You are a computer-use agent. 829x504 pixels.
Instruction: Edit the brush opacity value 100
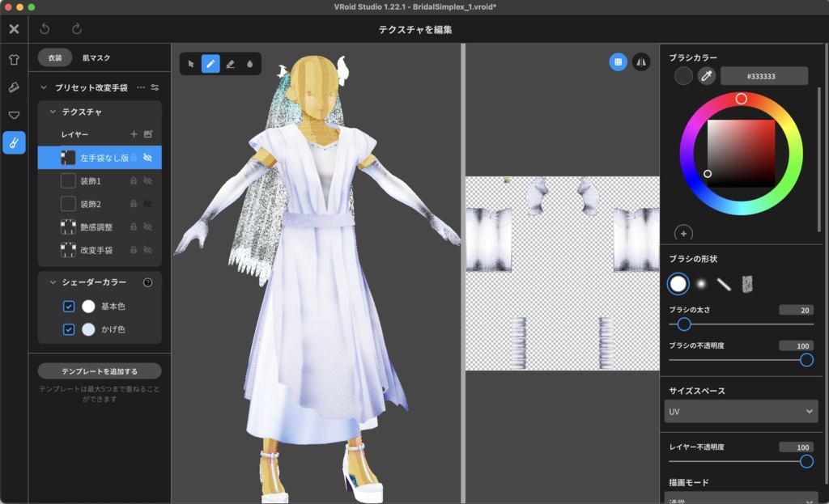(796, 346)
